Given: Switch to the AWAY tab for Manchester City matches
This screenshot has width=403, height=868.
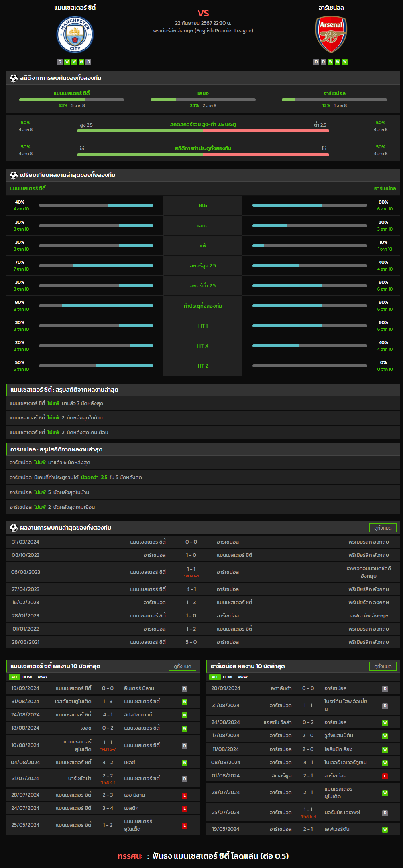Looking at the screenshot, I should pos(43,677).
